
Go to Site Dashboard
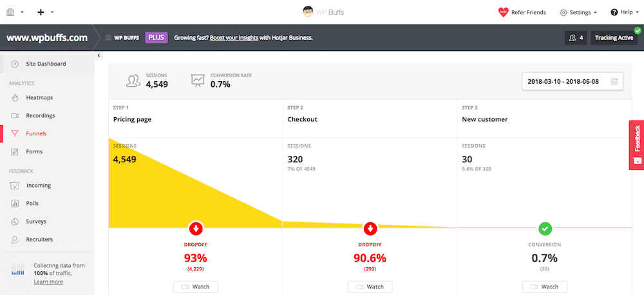tap(47, 64)
